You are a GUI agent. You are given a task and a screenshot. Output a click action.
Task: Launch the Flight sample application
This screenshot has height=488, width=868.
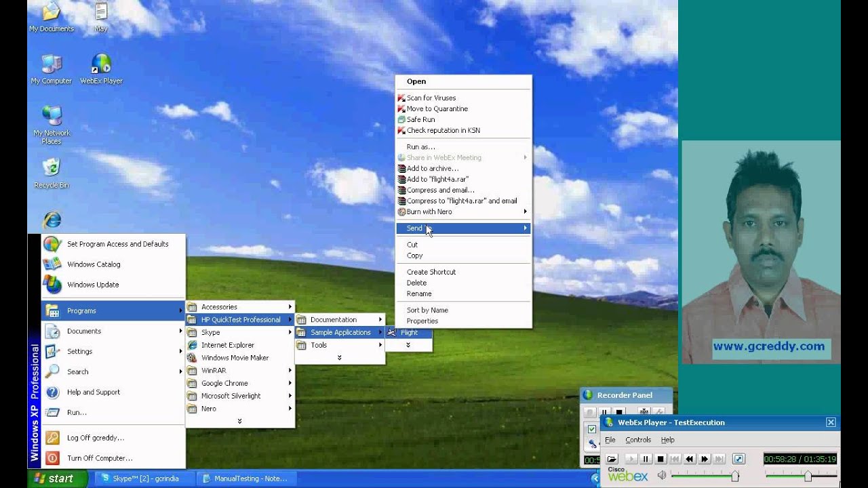[x=409, y=332]
